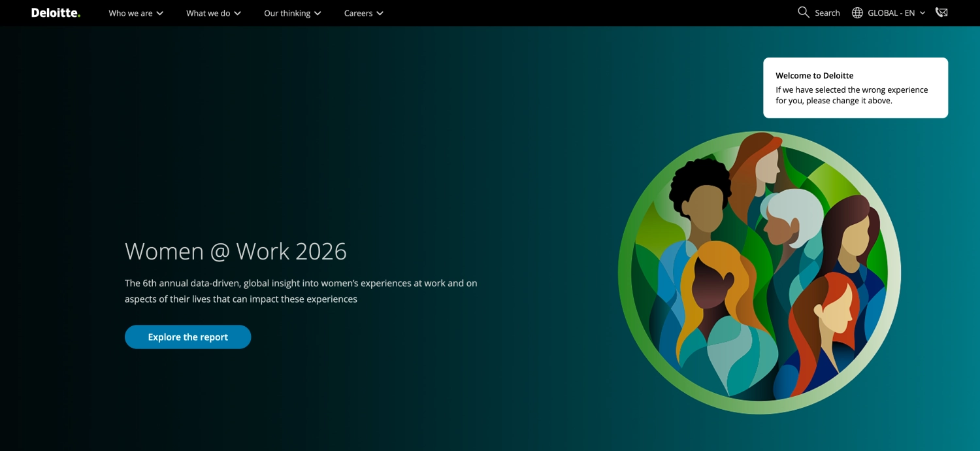This screenshot has height=451, width=980.
Task: Click the Women @ Work 2026 heading
Action: (x=236, y=251)
